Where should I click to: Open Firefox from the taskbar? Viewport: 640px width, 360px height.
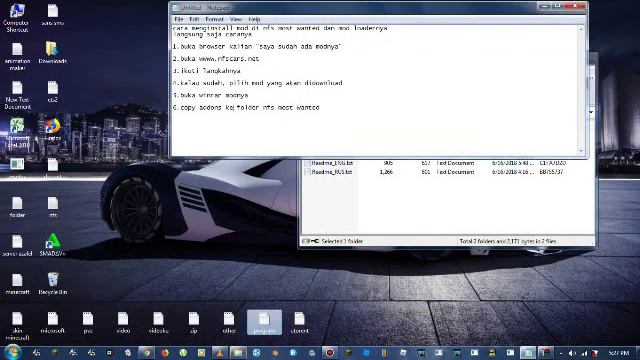click(x=165, y=353)
